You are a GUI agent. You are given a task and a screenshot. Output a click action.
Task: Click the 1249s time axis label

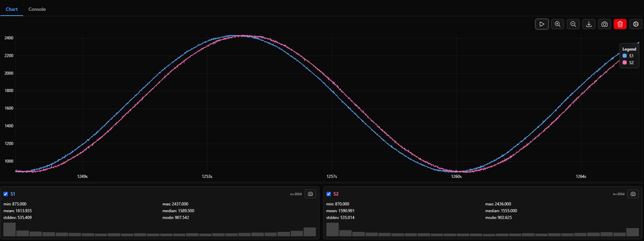click(x=83, y=177)
